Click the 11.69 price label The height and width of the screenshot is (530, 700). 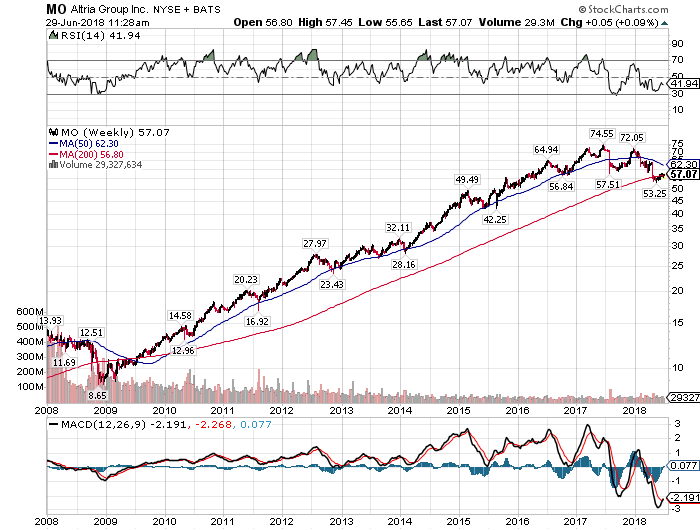pos(64,363)
